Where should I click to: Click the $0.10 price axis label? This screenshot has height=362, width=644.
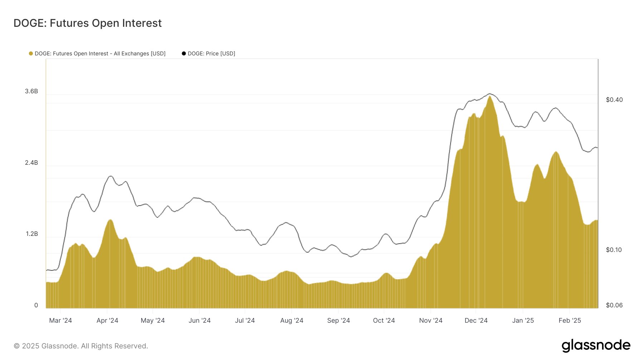click(x=614, y=250)
